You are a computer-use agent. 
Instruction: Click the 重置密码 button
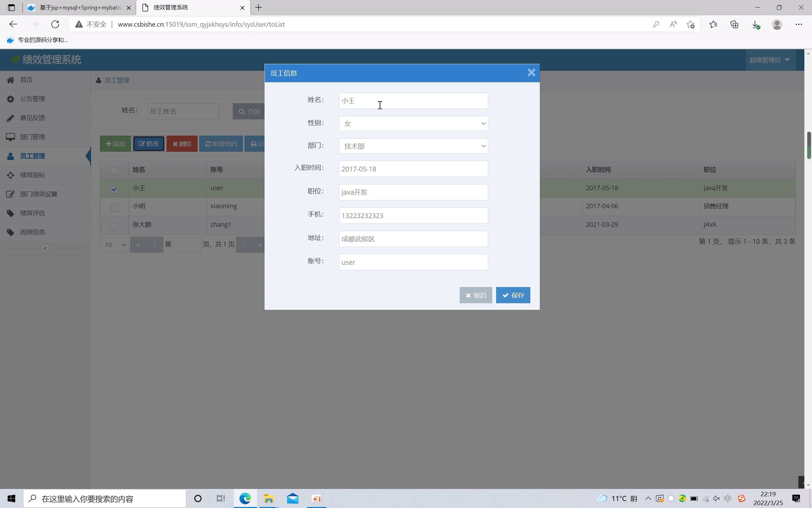[221, 144]
